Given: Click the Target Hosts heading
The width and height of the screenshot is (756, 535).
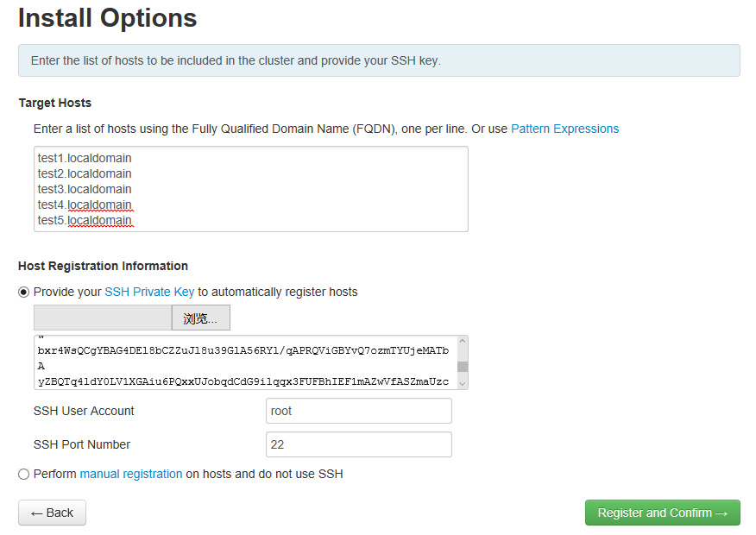Looking at the screenshot, I should point(55,103).
